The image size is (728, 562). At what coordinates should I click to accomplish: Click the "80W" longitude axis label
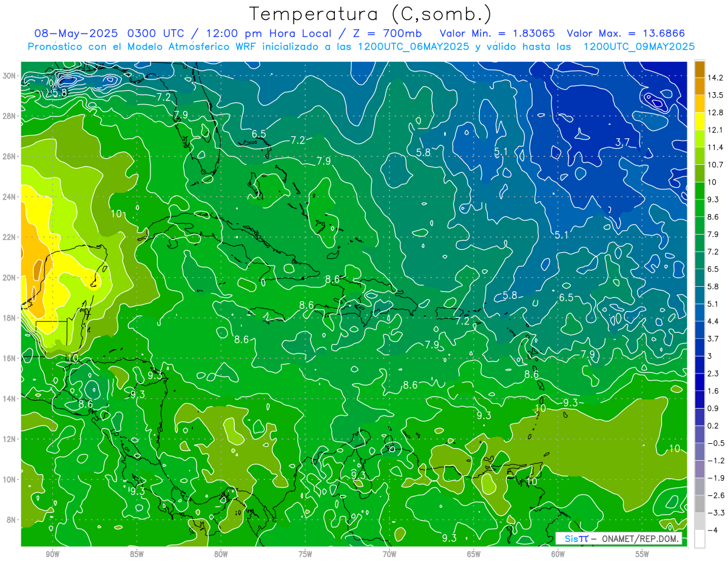pyautogui.click(x=221, y=554)
